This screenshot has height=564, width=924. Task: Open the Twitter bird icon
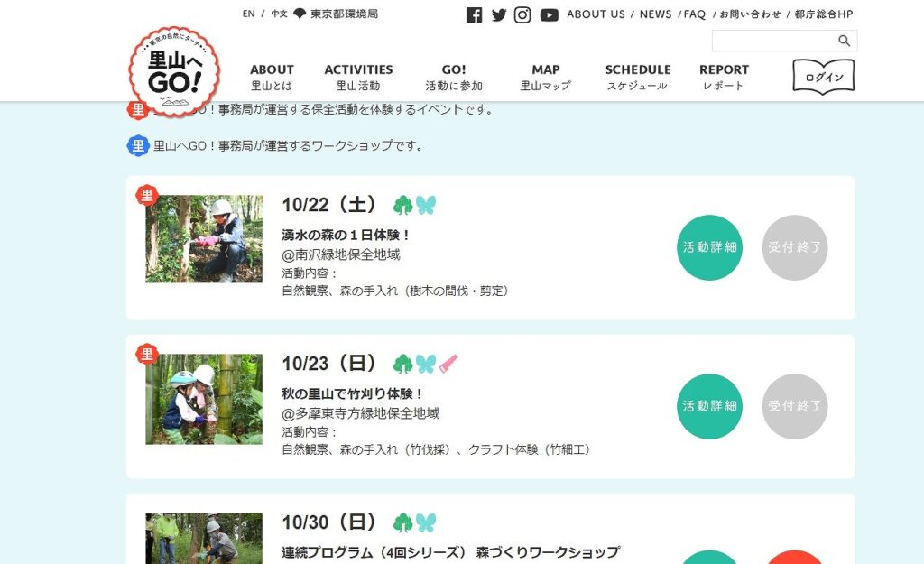pyautogui.click(x=499, y=14)
